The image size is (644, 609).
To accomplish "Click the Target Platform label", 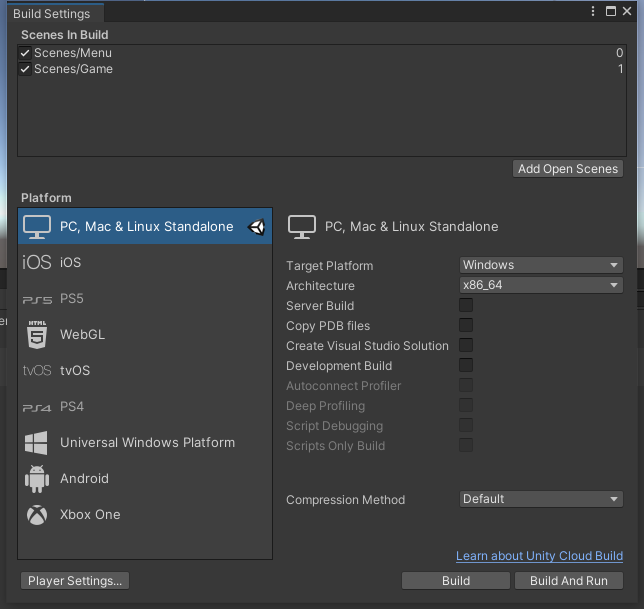I will coord(330,266).
